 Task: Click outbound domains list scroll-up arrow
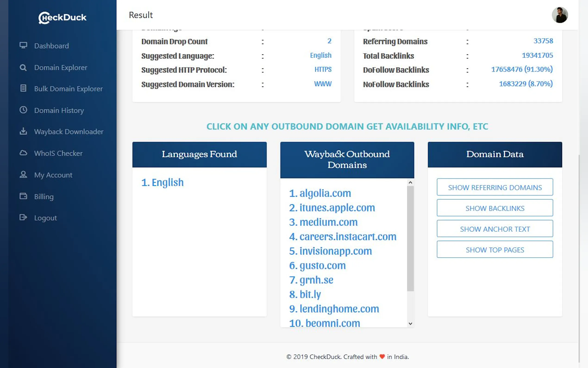point(410,182)
